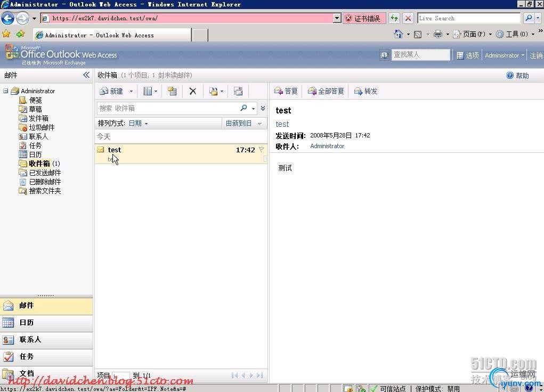Screen dimensions: 544x392
Task: Switch to the Tasks (任务) module
Action: pos(46,357)
